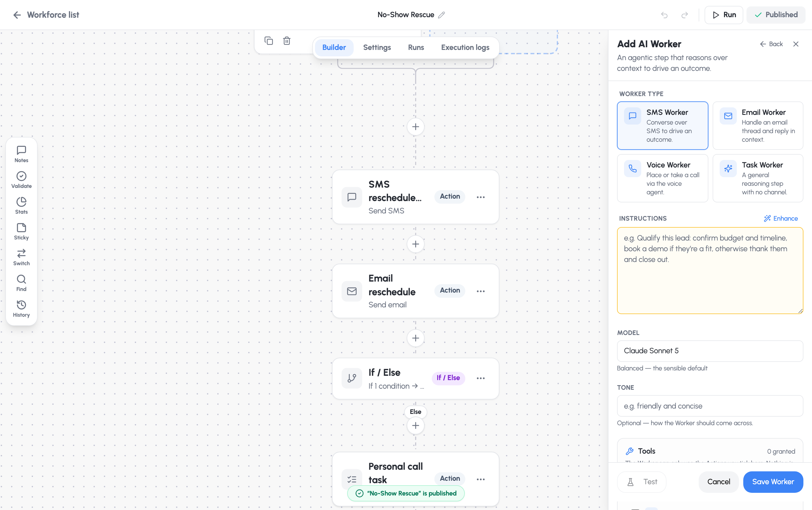Select the Email reschedule node

pyautogui.click(x=415, y=291)
